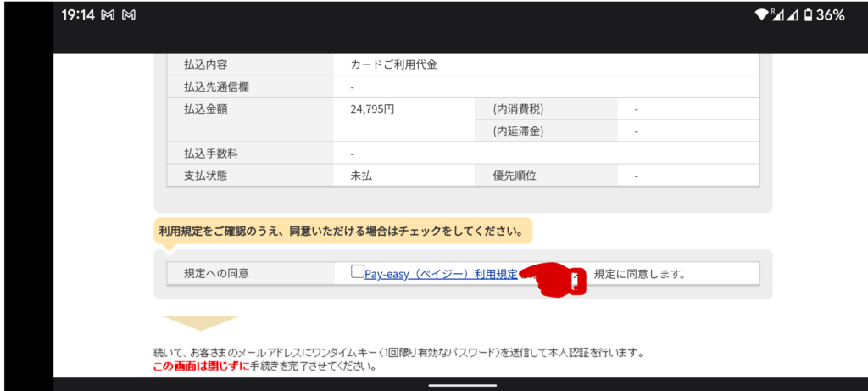This screenshot has height=391, width=868.
Task: Select the カードご利用代金 value
Action: coord(393,64)
